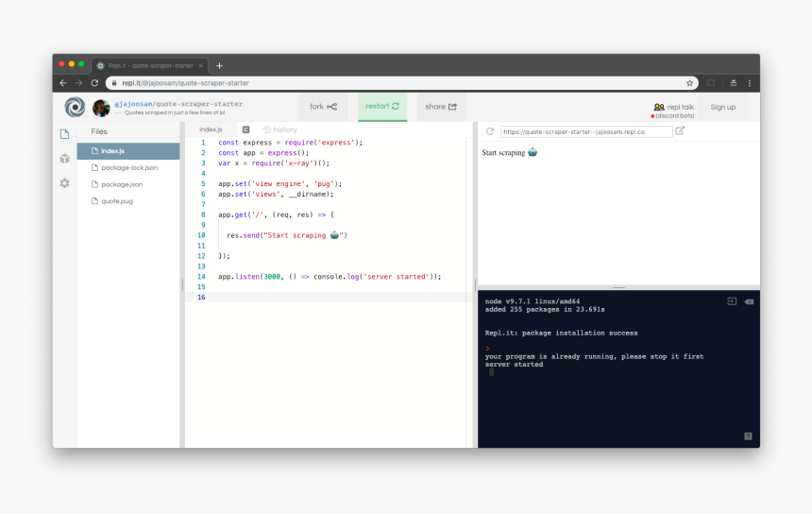The height and width of the screenshot is (514, 812).
Task: Click the console help question mark
Action: [748, 436]
